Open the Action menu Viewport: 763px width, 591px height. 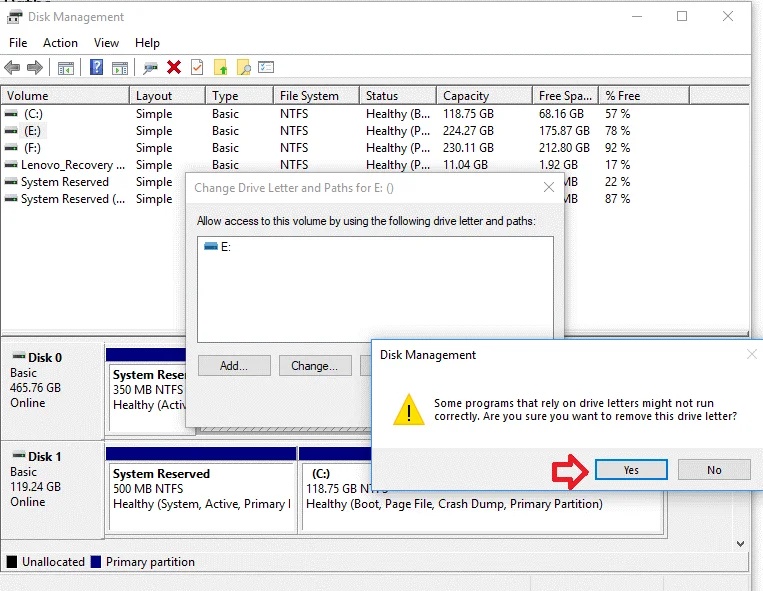coord(60,43)
